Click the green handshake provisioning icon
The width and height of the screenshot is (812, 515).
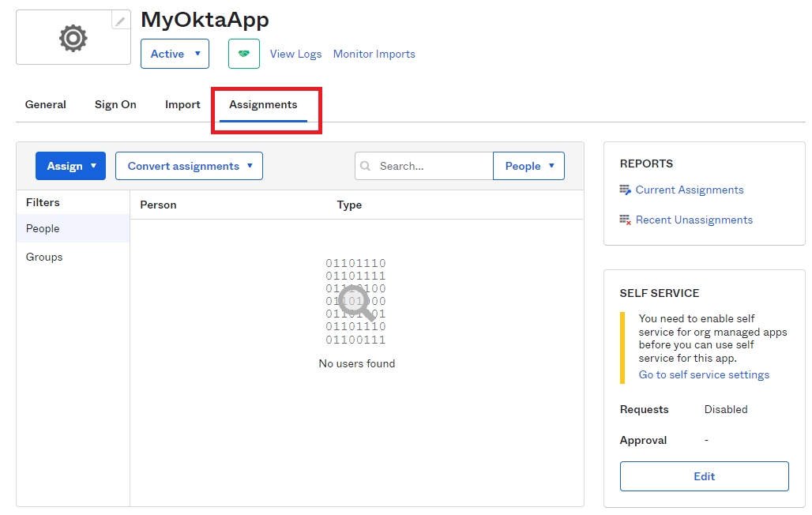pyautogui.click(x=244, y=54)
